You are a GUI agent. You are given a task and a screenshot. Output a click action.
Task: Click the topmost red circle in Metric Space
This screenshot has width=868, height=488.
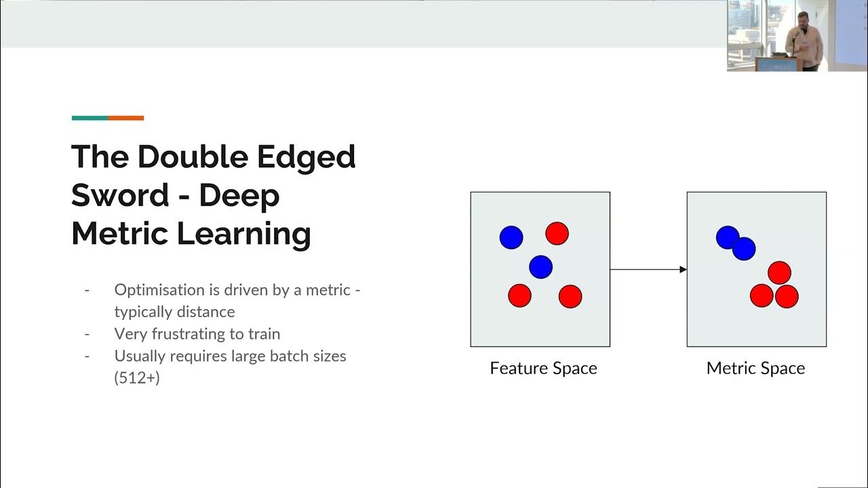click(x=779, y=272)
